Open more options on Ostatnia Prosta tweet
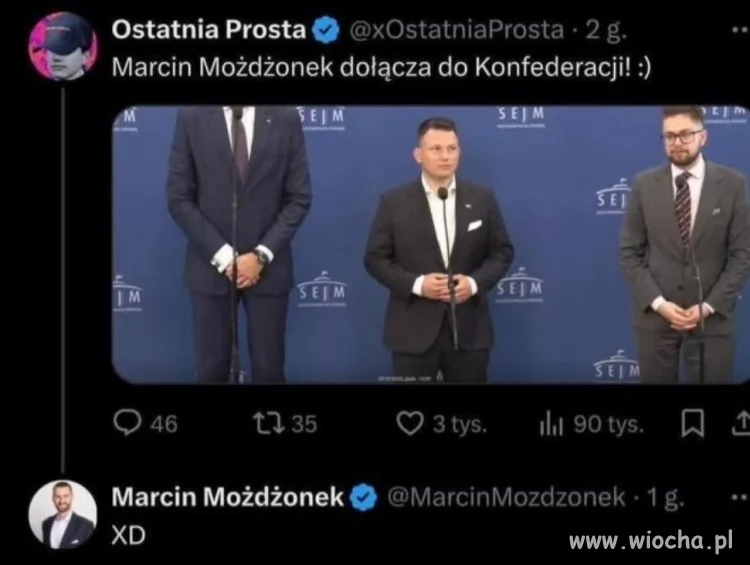This screenshot has width=750, height=565. (741, 30)
